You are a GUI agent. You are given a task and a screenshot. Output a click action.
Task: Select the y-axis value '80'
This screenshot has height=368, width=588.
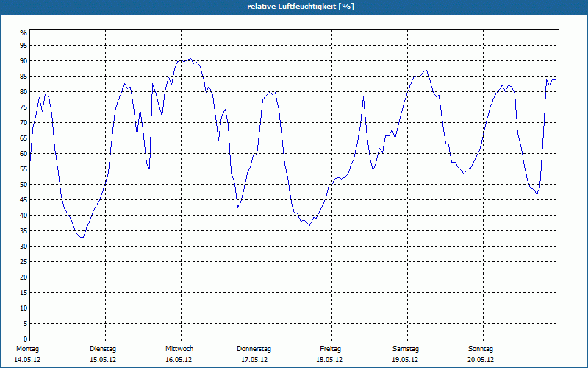(24, 91)
